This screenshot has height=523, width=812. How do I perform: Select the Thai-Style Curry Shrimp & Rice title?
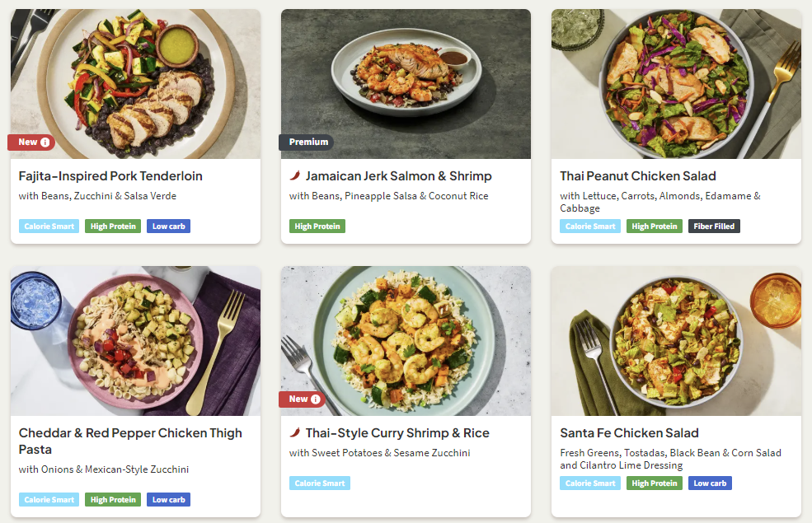(x=397, y=433)
